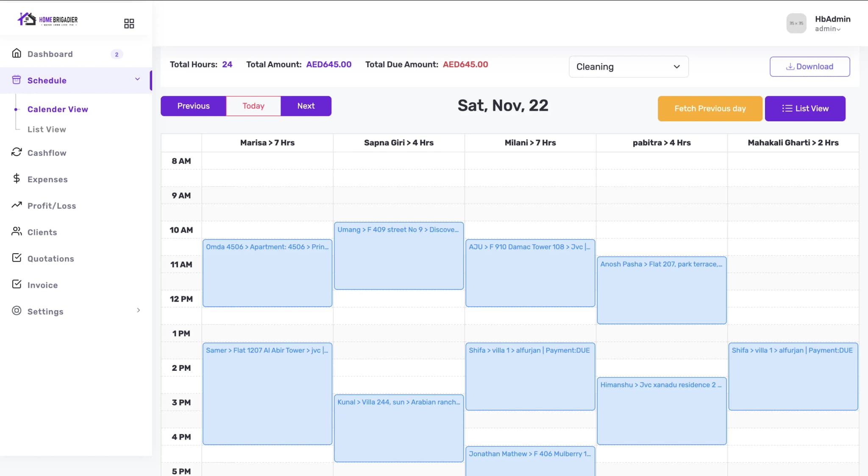
Task: Jump to Today in calendar
Action: (253, 106)
